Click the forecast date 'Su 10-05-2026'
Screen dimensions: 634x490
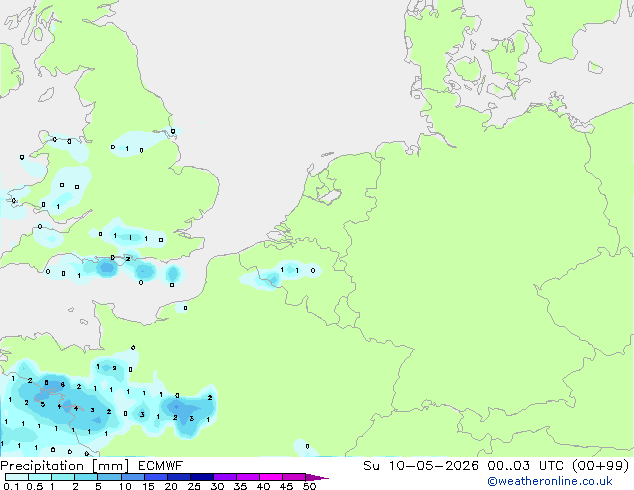click(x=421, y=466)
